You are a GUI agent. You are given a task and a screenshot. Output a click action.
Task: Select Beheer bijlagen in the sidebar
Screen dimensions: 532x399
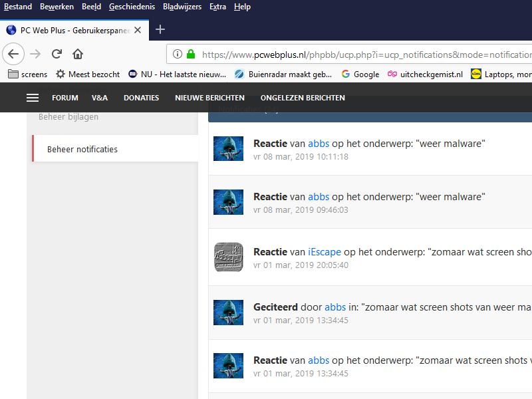coord(68,117)
